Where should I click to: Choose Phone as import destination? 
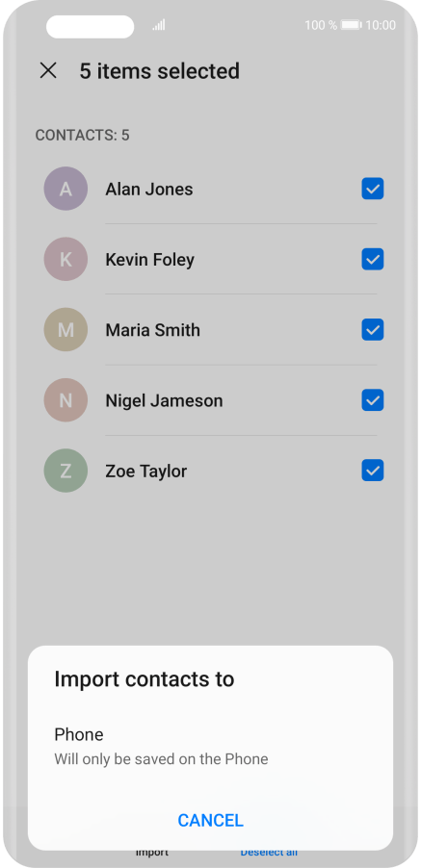(x=210, y=746)
